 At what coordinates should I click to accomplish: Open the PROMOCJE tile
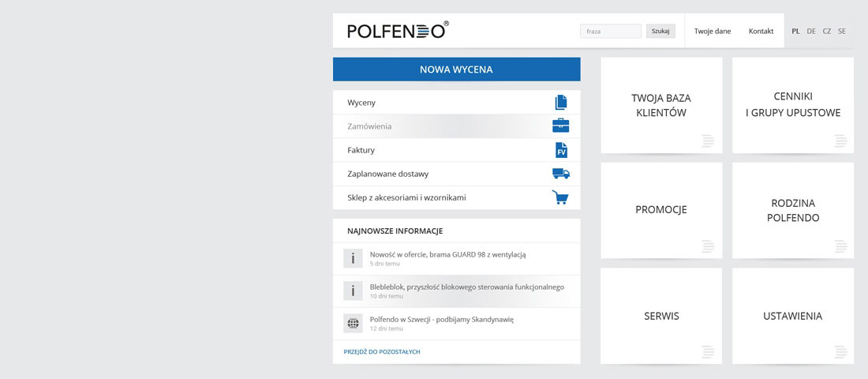661,210
